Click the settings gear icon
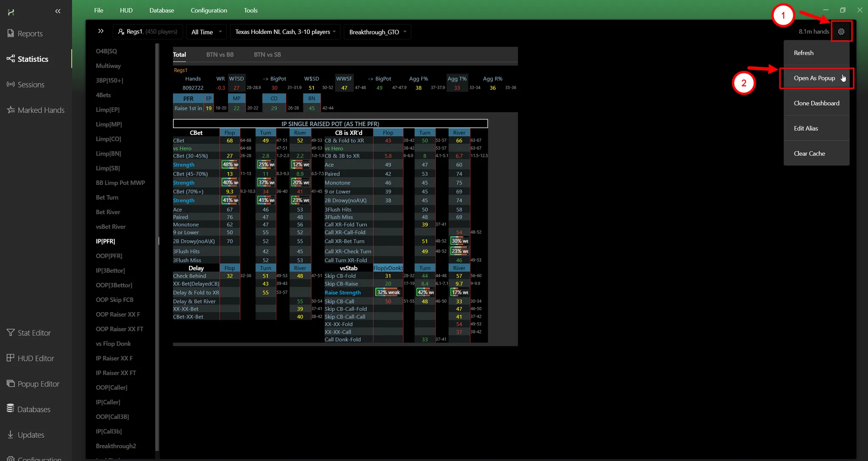Viewport: 868px width, 461px height. point(841,31)
